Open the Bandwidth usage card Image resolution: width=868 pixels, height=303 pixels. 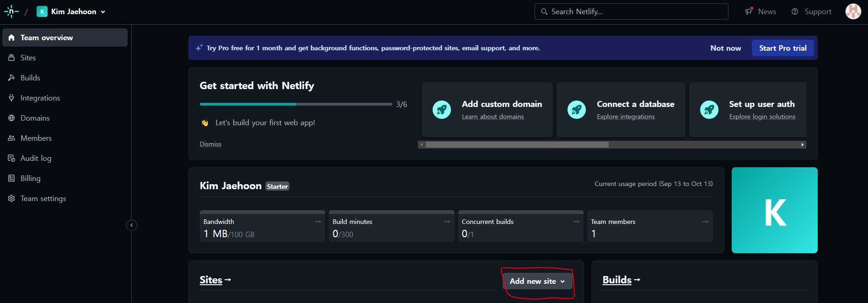click(263, 226)
